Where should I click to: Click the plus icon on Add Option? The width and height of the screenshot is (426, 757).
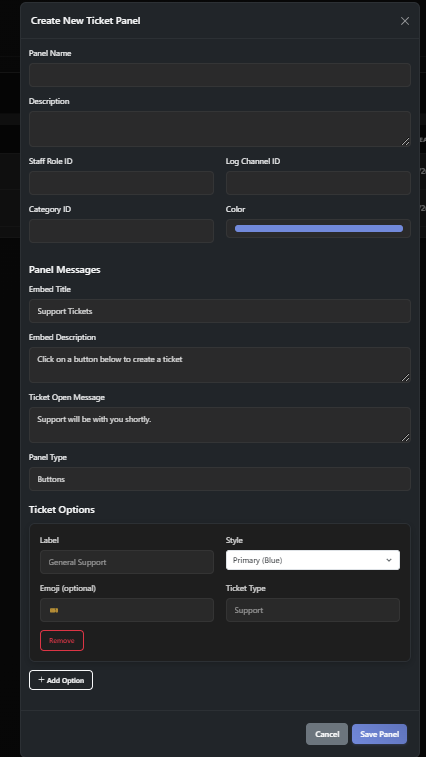click(42, 680)
